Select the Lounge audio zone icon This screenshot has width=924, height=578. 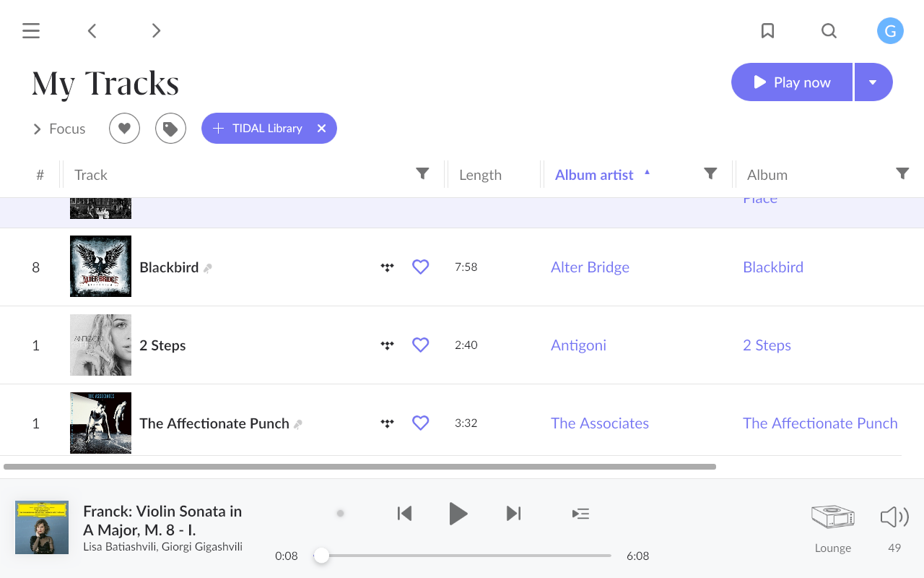click(x=832, y=517)
